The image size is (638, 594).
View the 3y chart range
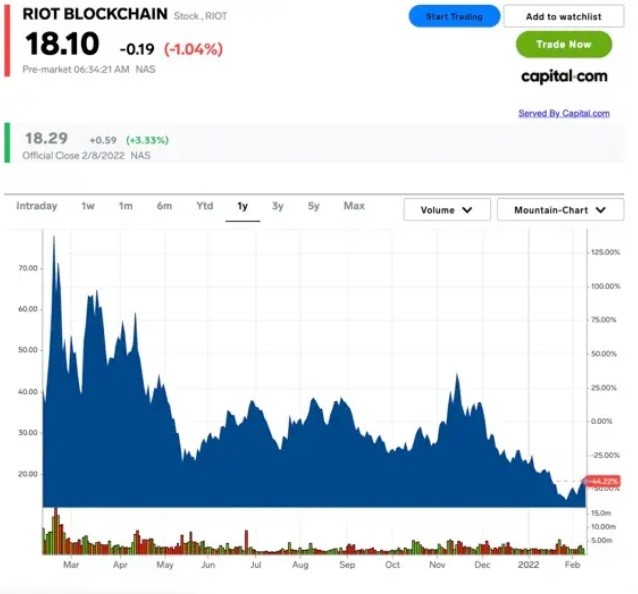coord(278,206)
